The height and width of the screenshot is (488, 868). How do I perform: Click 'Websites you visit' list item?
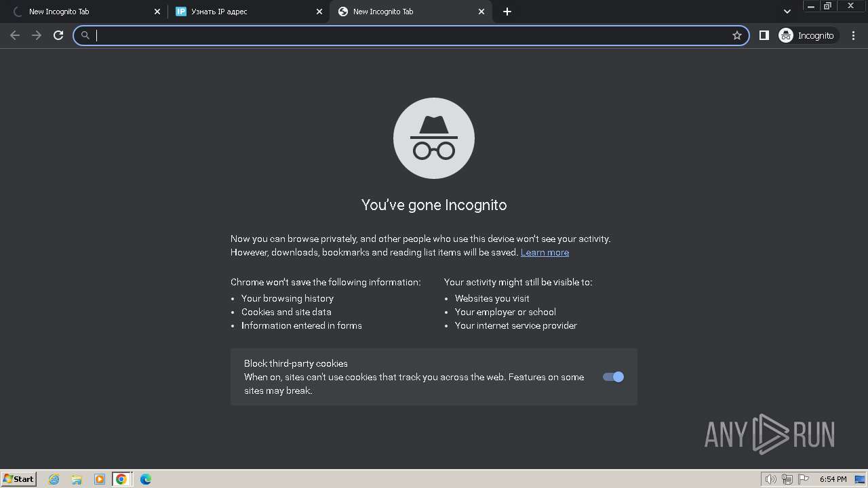492,298
